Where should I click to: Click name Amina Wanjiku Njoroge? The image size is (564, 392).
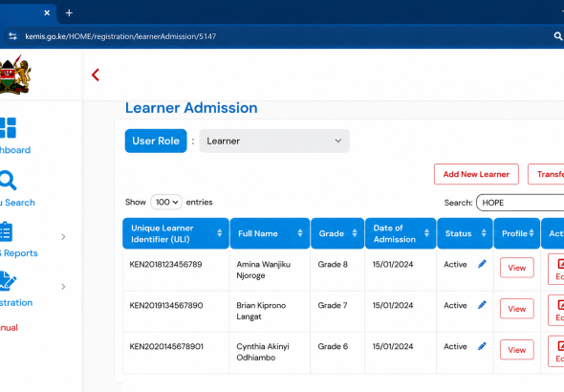pos(263,270)
